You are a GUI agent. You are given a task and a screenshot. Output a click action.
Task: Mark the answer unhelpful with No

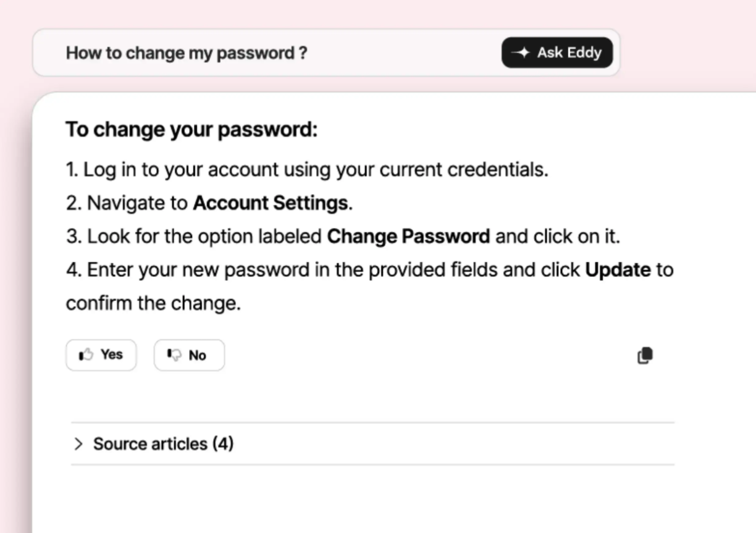(197, 355)
